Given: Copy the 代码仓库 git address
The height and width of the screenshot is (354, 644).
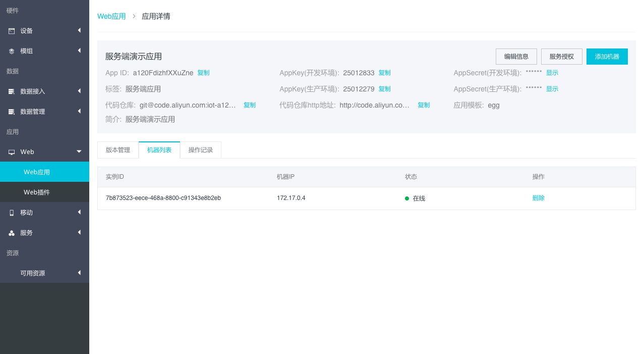Looking at the screenshot, I should tap(250, 105).
